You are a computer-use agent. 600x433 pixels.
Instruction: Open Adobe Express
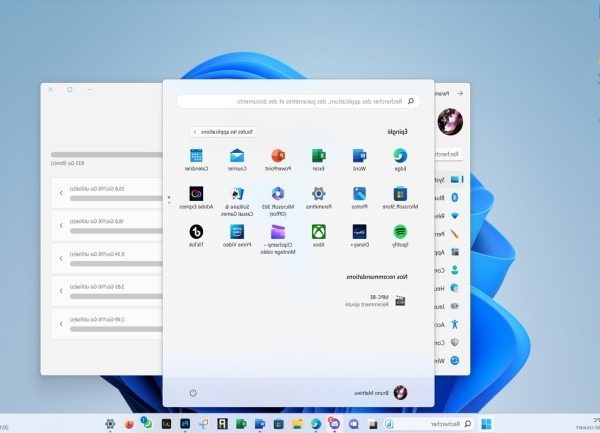click(196, 198)
